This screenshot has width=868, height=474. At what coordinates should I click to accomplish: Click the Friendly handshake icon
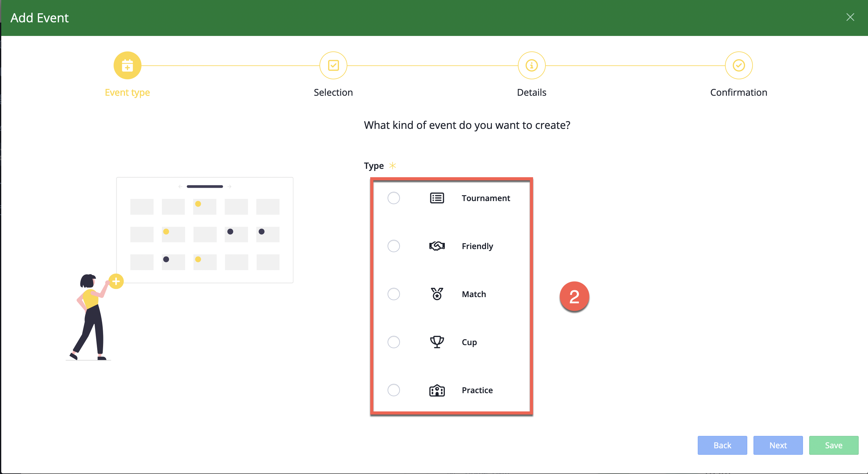[x=437, y=246]
